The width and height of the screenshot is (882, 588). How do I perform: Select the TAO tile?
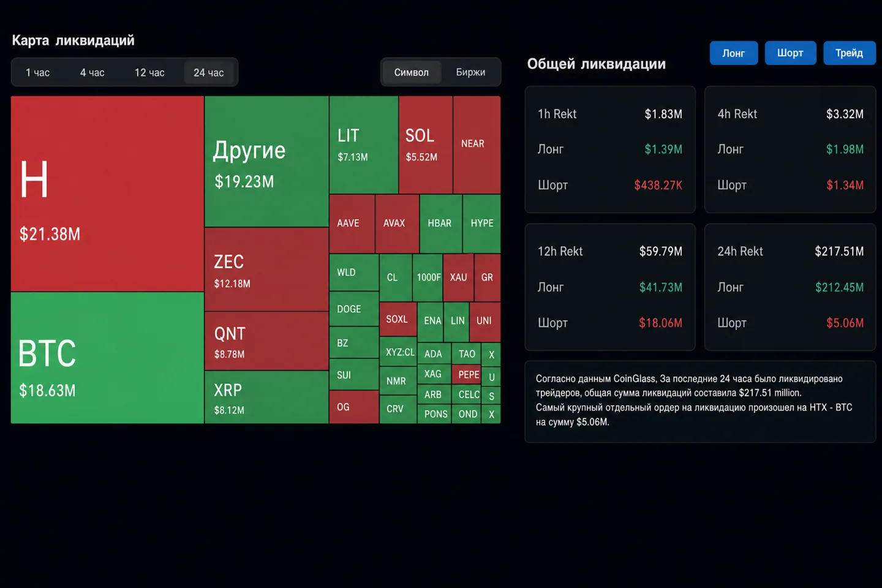(x=467, y=353)
